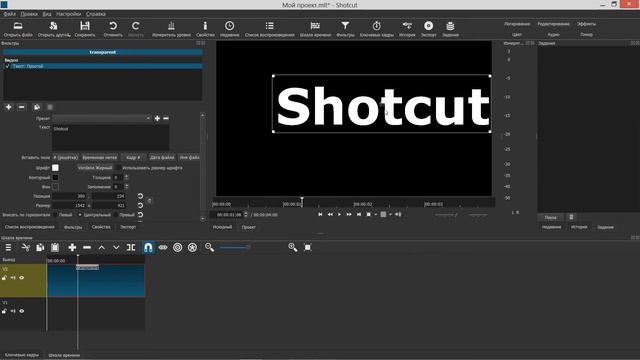Open the Вид menu
Viewport: 640px width, 360px height.
tap(47, 14)
